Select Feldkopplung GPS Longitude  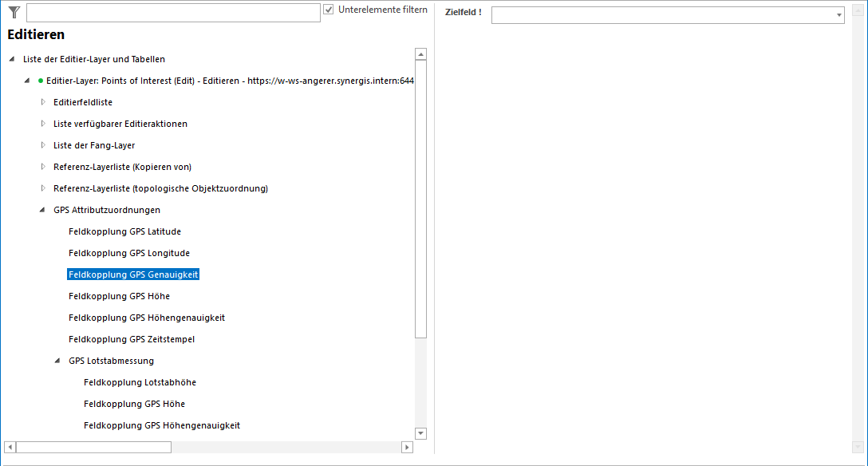(x=129, y=254)
